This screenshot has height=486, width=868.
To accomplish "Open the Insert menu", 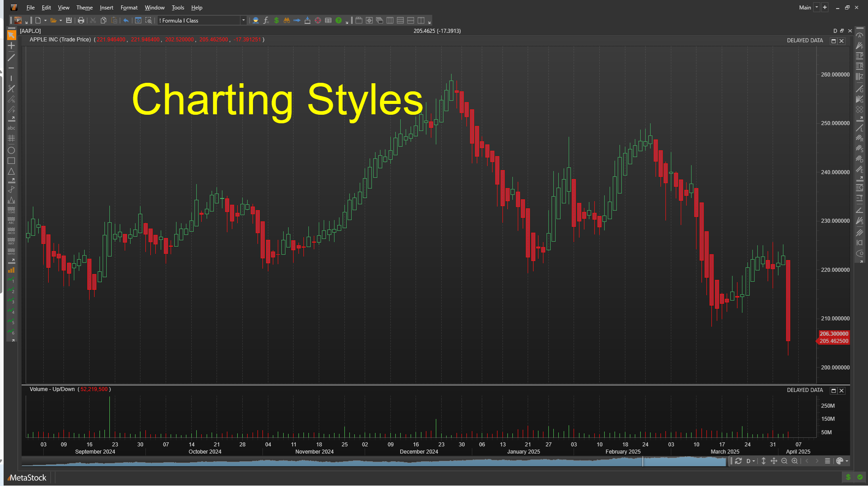I will tap(106, 8).
